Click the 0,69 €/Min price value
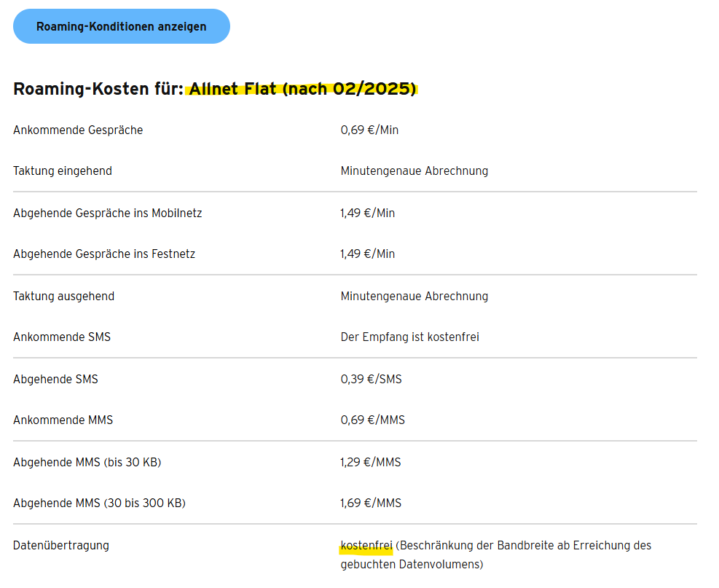 369,130
